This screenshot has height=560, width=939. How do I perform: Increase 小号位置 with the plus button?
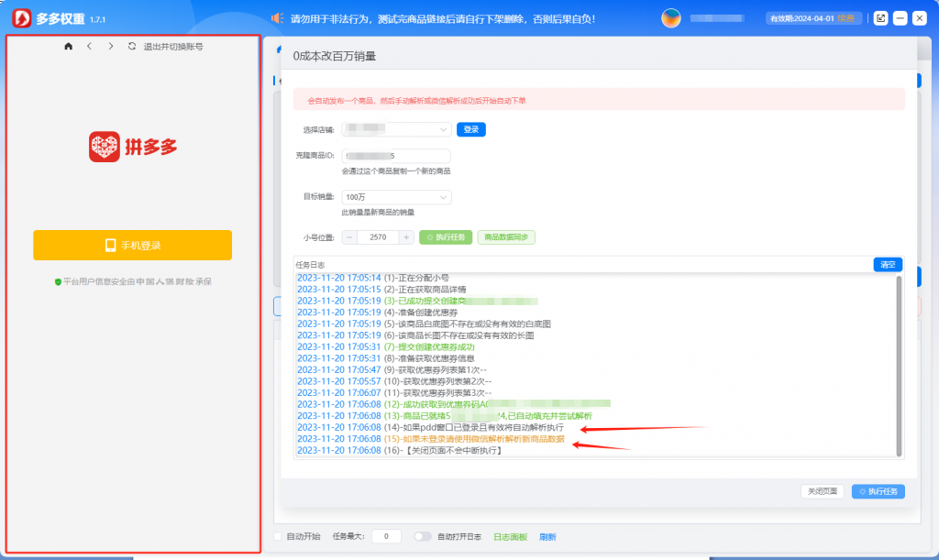[x=406, y=237]
